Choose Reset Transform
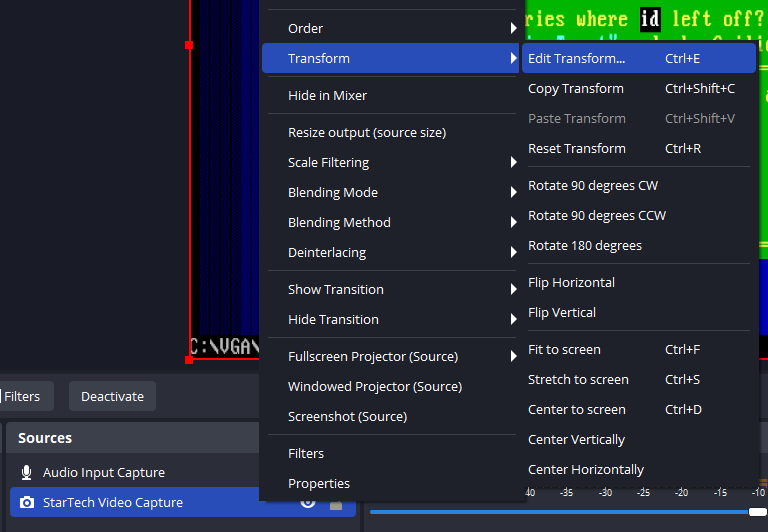Image resolution: width=768 pixels, height=532 pixels. point(577,148)
